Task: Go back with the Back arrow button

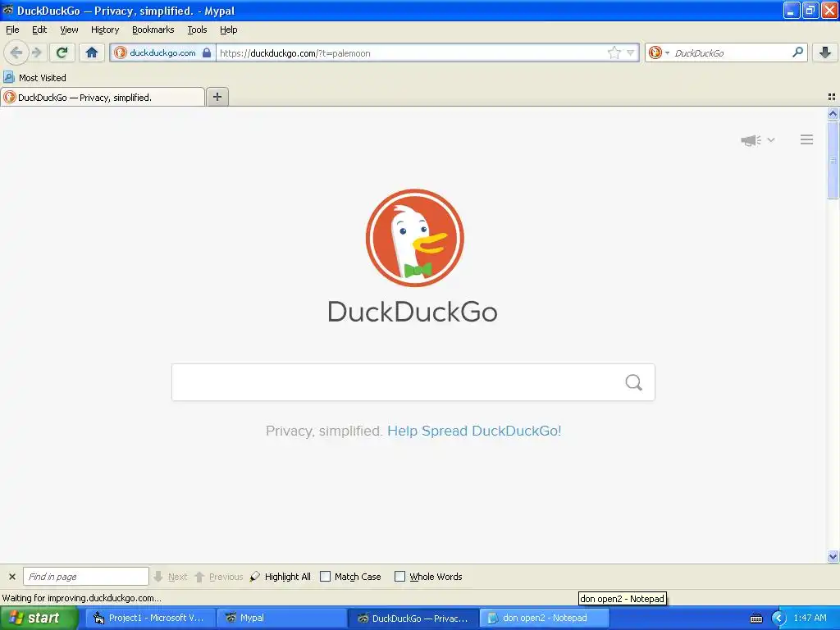Action: [x=16, y=52]
